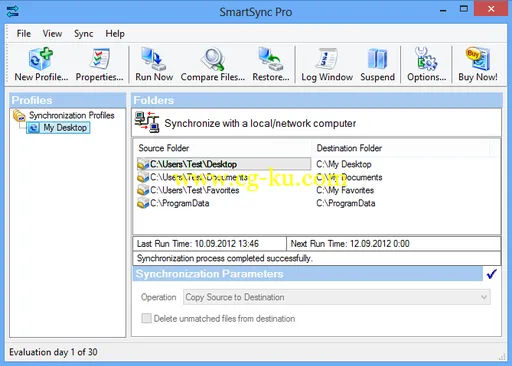Click folder icon for C:\Users\Test\Desktop row
This screenshot has width=512, height=366.
(143, 164)
